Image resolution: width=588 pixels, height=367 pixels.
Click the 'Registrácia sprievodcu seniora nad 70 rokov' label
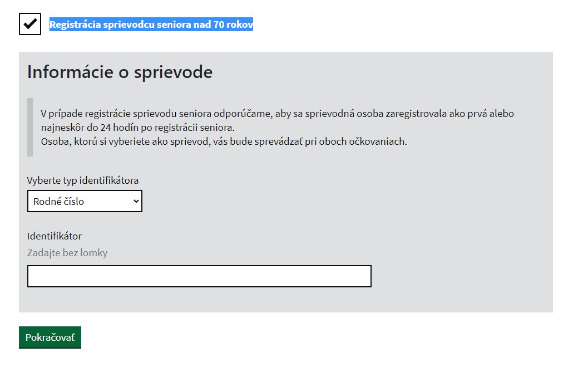[151, 25]
